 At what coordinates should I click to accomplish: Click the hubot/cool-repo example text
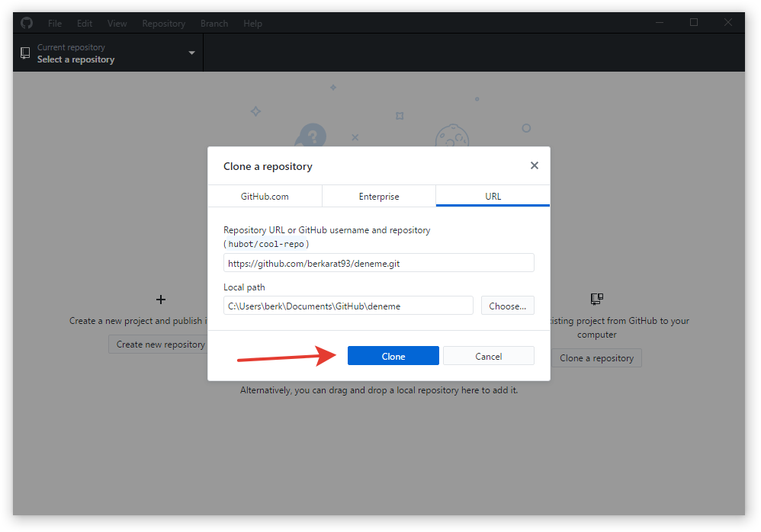(266, 244)
